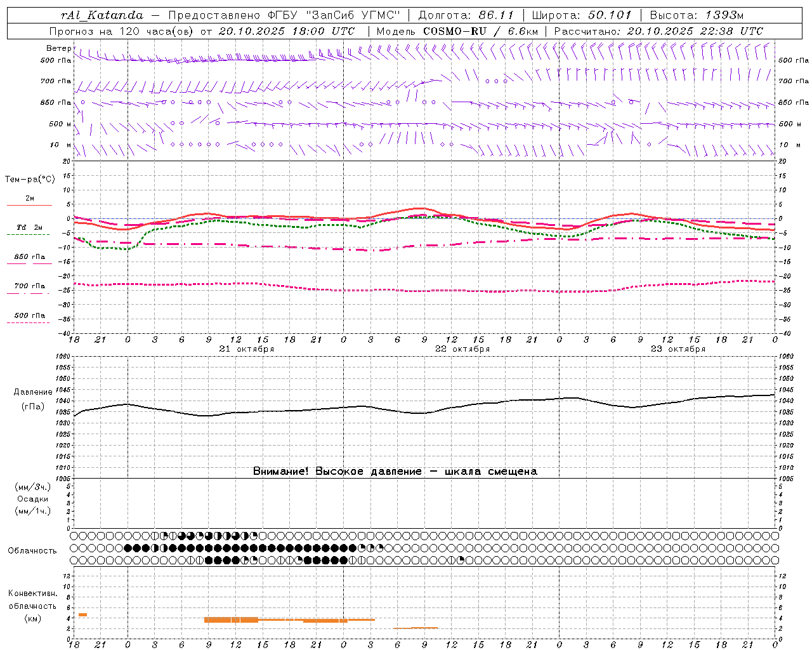
Task: Click the rAl_Katanda station title
Action: 103,15
